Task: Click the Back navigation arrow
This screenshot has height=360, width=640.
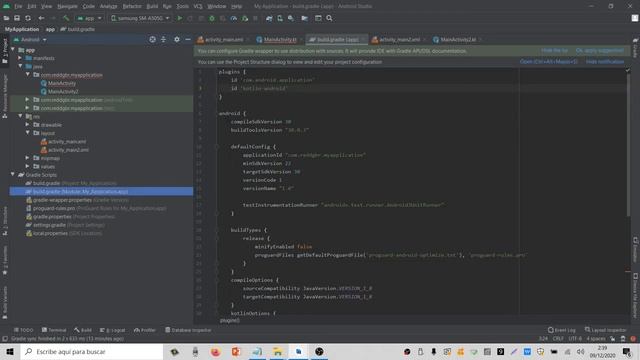Action: (41, 18)
